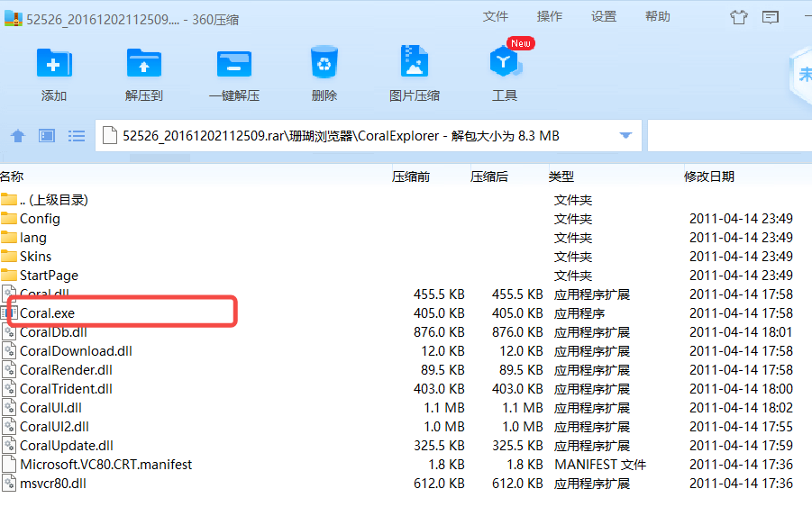This screenshot has width=812, height=507.
Task: Select the Skins folder icon
Action: point(9,256)
